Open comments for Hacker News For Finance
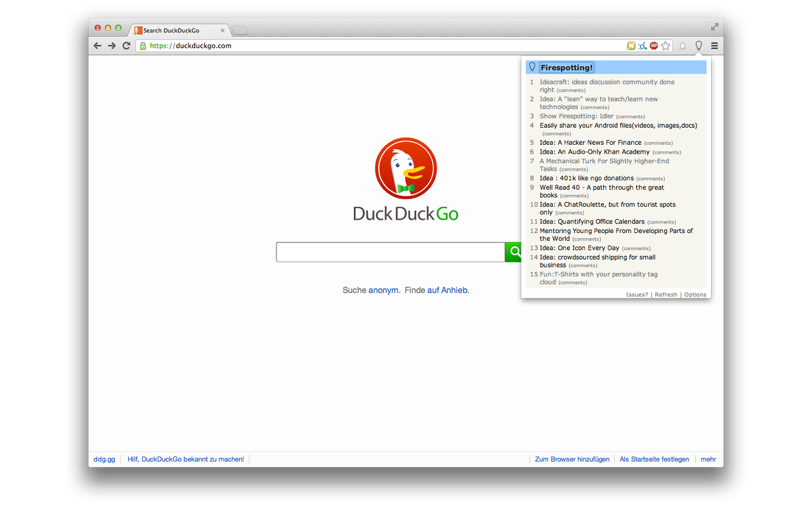 (x=658, y=143)
